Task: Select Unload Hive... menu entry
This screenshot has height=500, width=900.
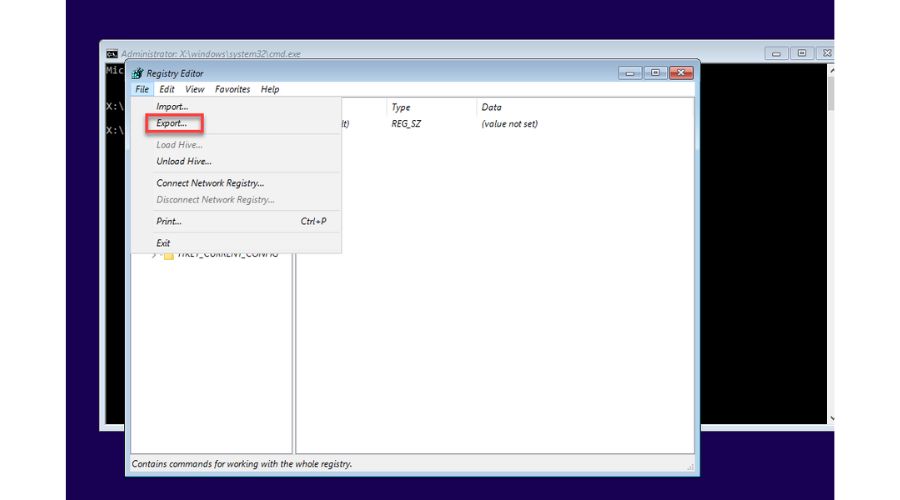Action: [x=236, y=161]
